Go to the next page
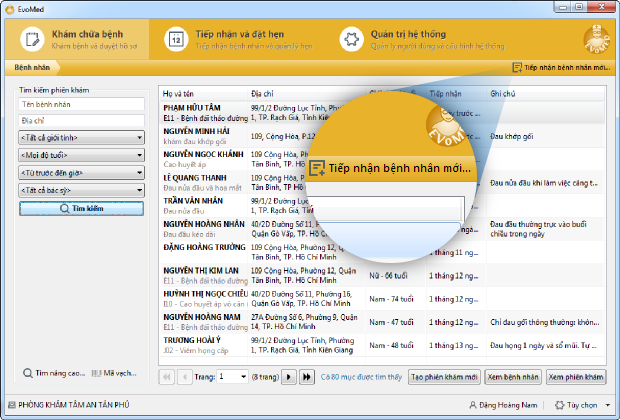The width and height of the screenshot is (620, 420). pyautogui.click(x=289, y=377)
